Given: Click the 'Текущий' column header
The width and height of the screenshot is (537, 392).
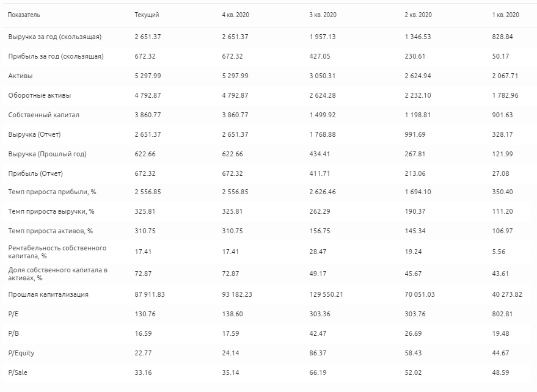Looking at the screenshot, I should tap(147, 15).
